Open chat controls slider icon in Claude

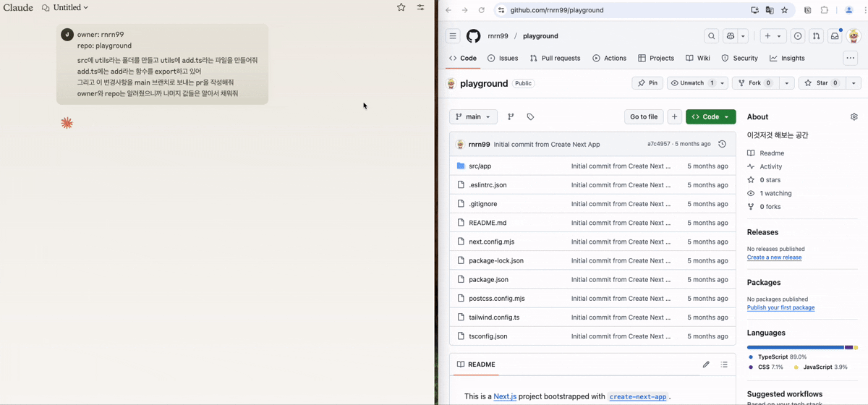(420, 7)
